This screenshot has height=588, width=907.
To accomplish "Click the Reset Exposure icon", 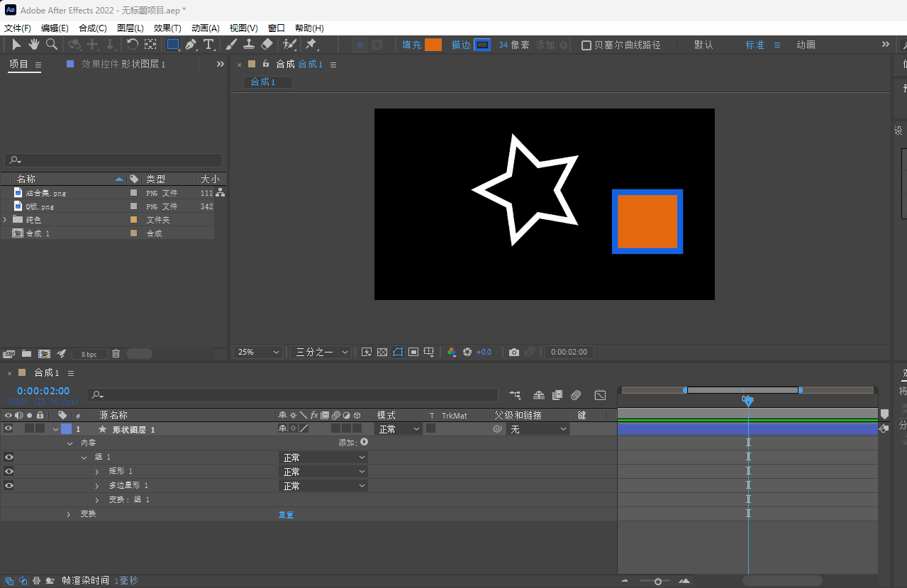I will (x=467, y=352).
